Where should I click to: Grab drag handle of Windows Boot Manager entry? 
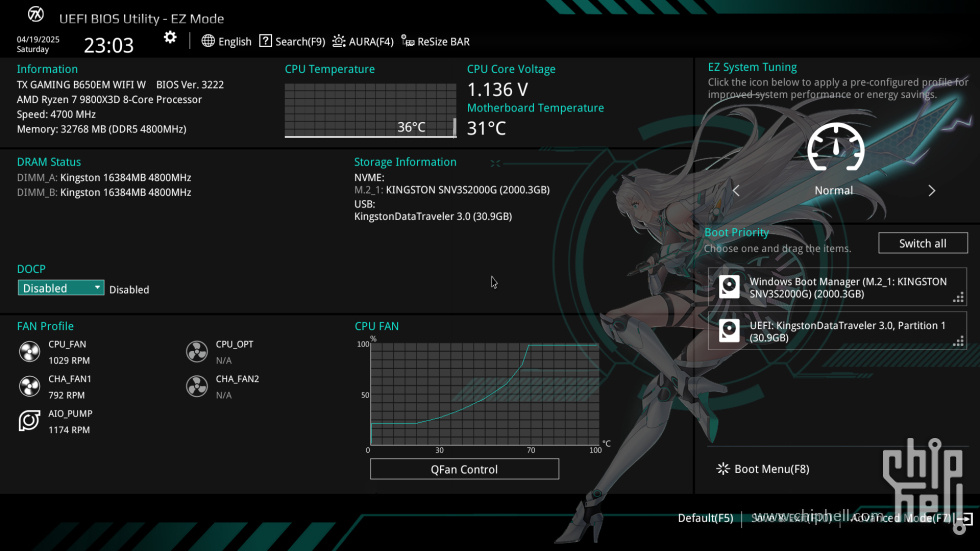click(x=958, y=297)
